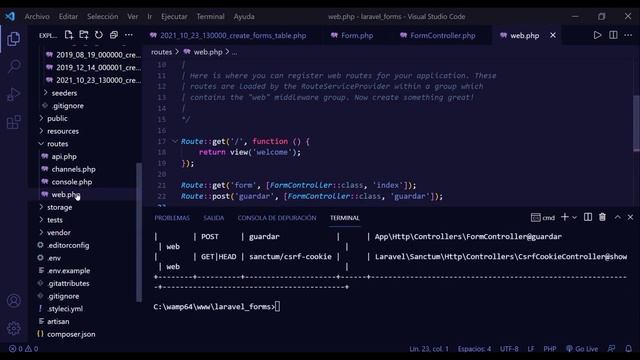Refresh the Explorer file tree
The height and width of the screenshot is (360, 640).
click(x=99, y=35)
